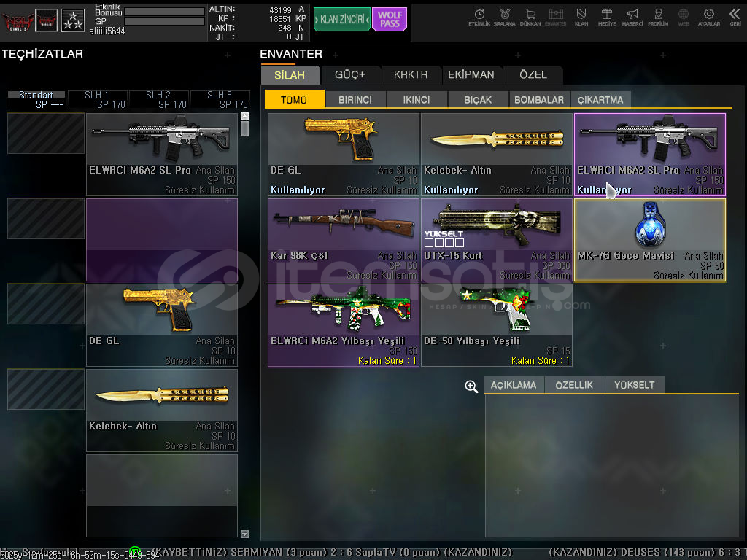Click the three-star rank badge icon
Screen dimensions: 747x560
pos(73,21)
